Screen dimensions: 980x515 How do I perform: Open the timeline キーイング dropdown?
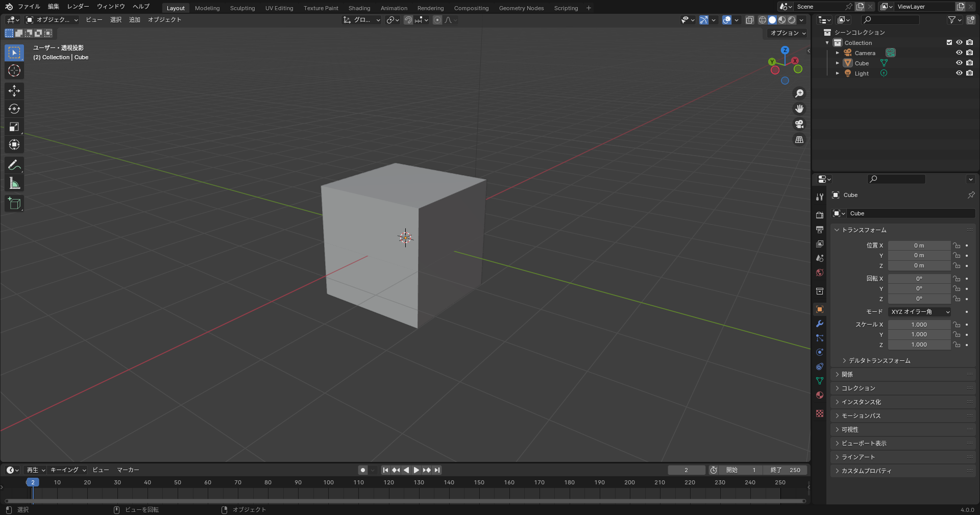pos(68,470)
